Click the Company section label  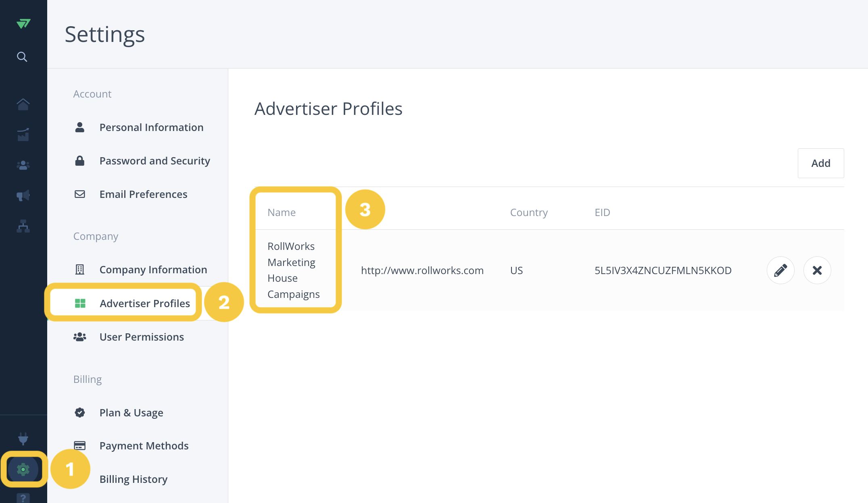point(96,237)
